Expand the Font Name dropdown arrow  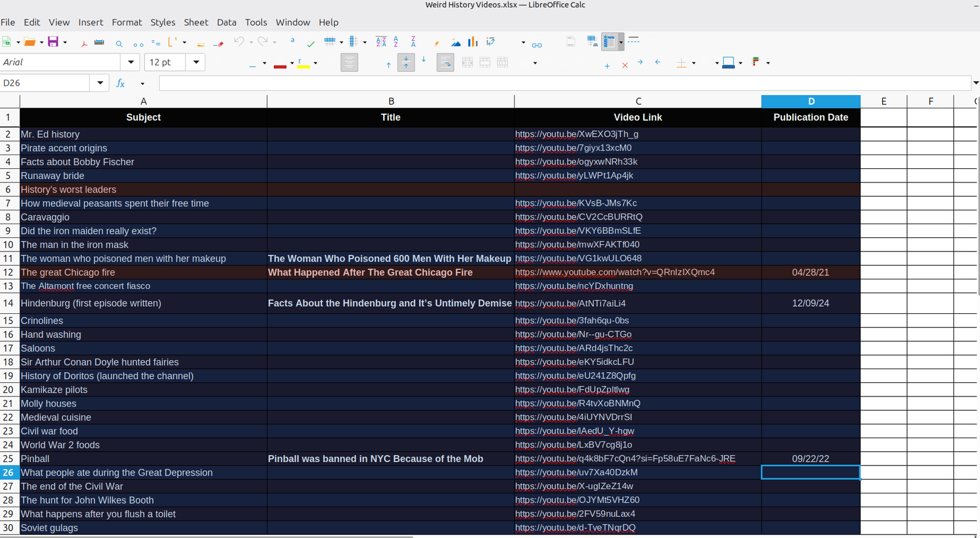click(131, 62)
